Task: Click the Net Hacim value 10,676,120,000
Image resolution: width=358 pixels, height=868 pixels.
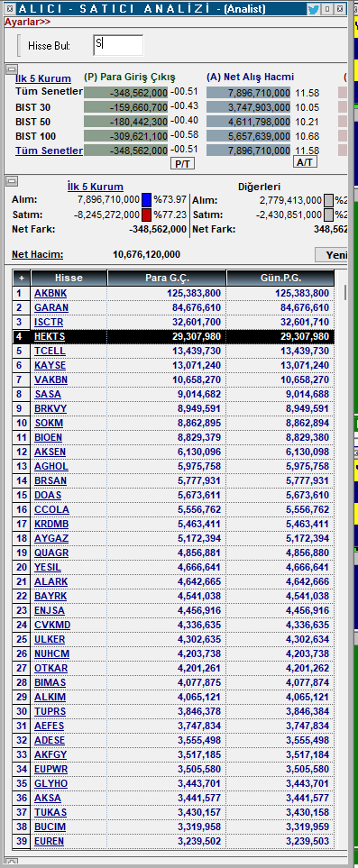Action: [146, 255]
